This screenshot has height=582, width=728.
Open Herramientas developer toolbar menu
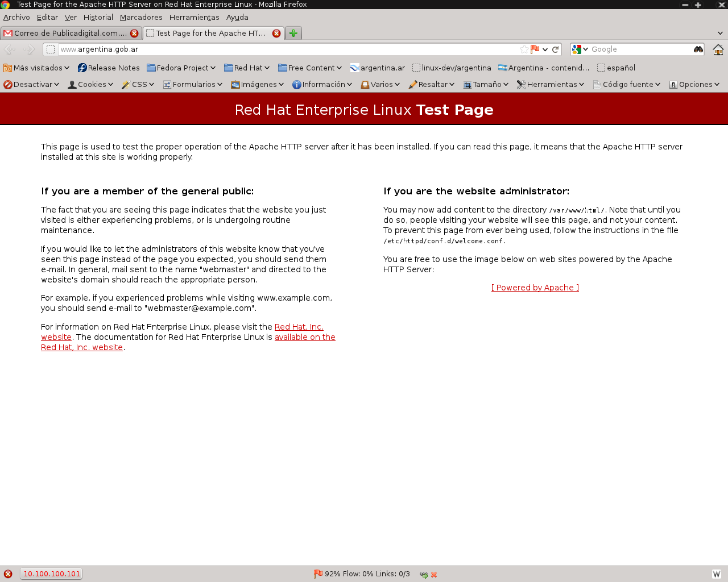[550, 84]
